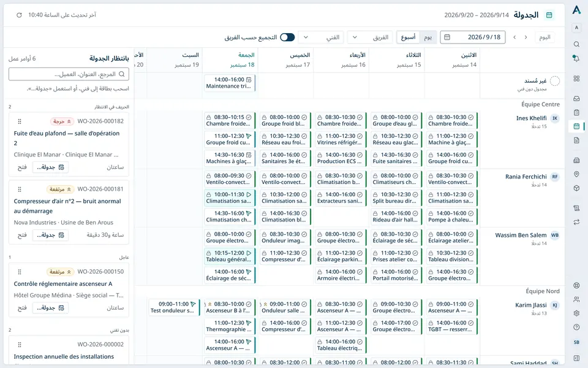The image size is (588, 368).
Task: Open the lifebuoy support icon in the sidebar
Action: (576, 285)
